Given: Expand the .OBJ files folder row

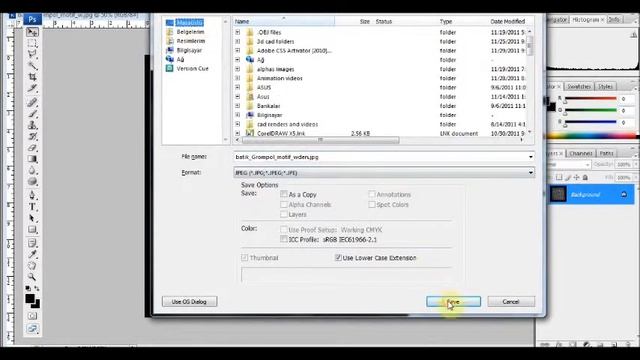Looking at the screenshot, I should (x=238, y=32).
